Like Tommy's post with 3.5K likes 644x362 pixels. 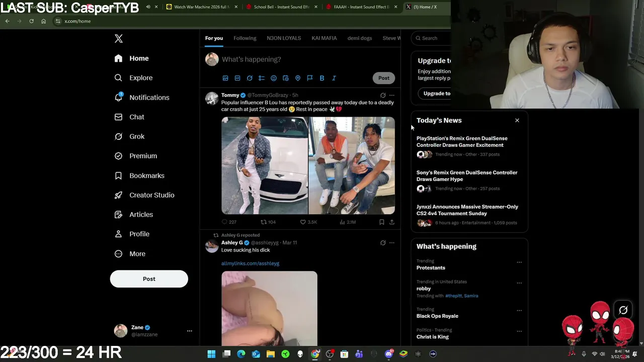point(308,222)
